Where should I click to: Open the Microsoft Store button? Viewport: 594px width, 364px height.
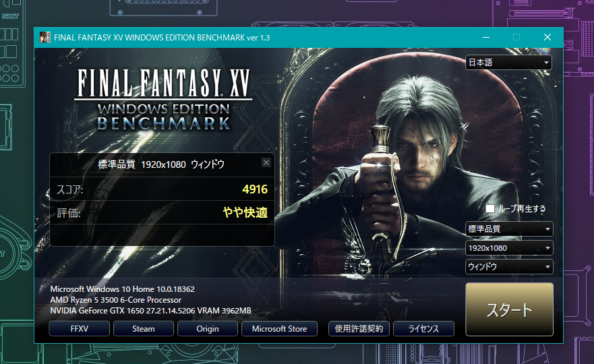point(279,329)
